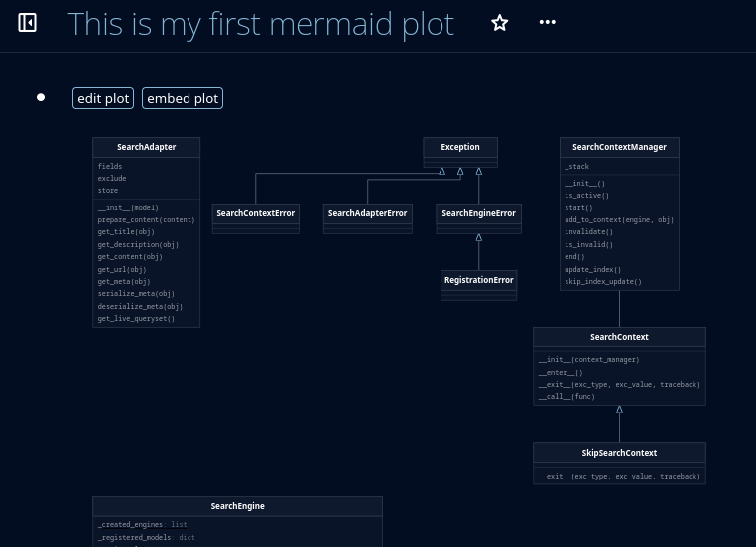The height and width of the screenshot is (547, 756).
Task: Click get_meta(obj) method text
Action: 124,282
